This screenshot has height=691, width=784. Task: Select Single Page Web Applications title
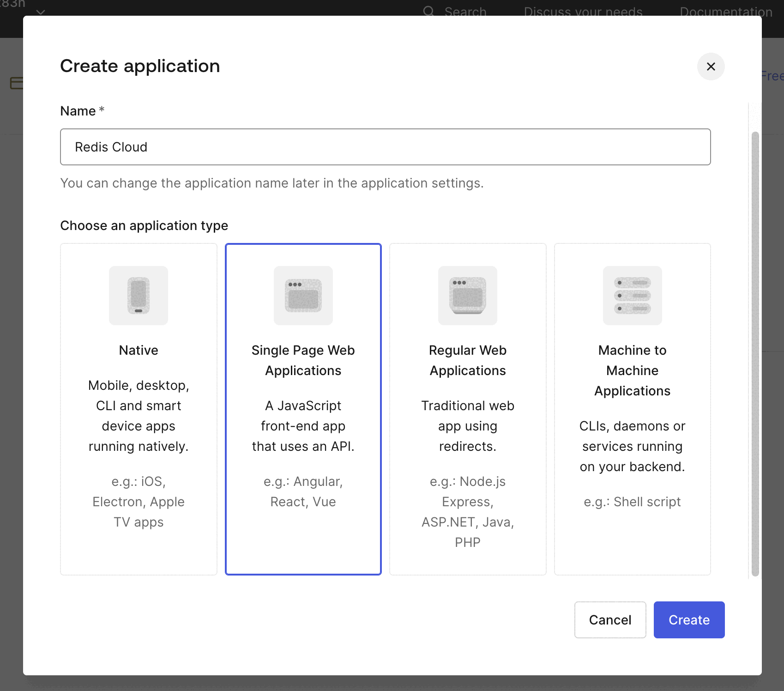(303, 360)
